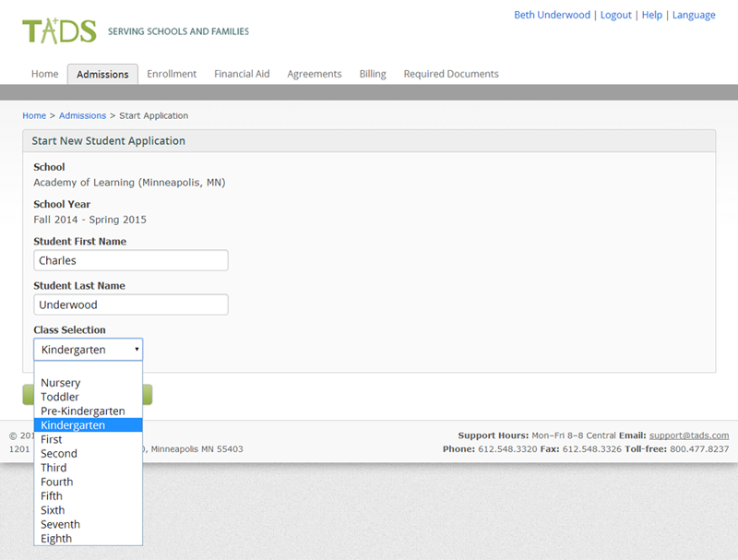This screenshot has width=738, height=560.
Task: Switch to the Billing tab
Action: (373, 74)
